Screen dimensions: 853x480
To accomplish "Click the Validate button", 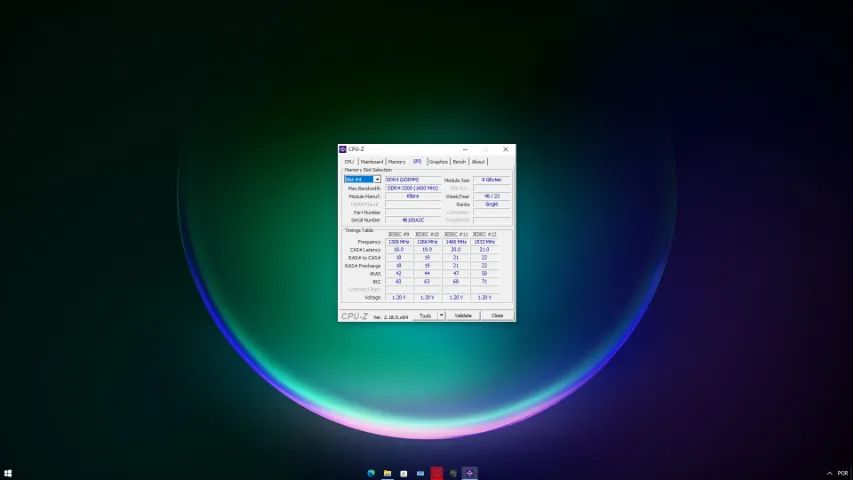I will pos(463,316).
